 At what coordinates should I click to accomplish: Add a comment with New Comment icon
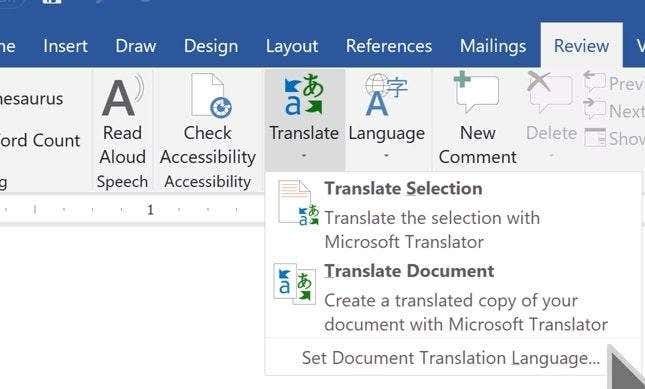pyautogui.click(x=476, y=92)
